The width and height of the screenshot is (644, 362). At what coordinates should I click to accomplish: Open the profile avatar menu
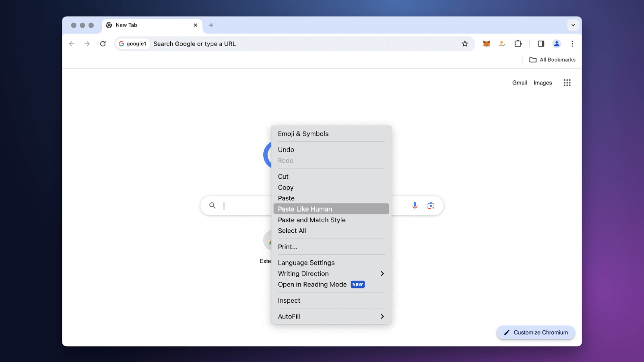pyautogui.click(x=557, y=44)
